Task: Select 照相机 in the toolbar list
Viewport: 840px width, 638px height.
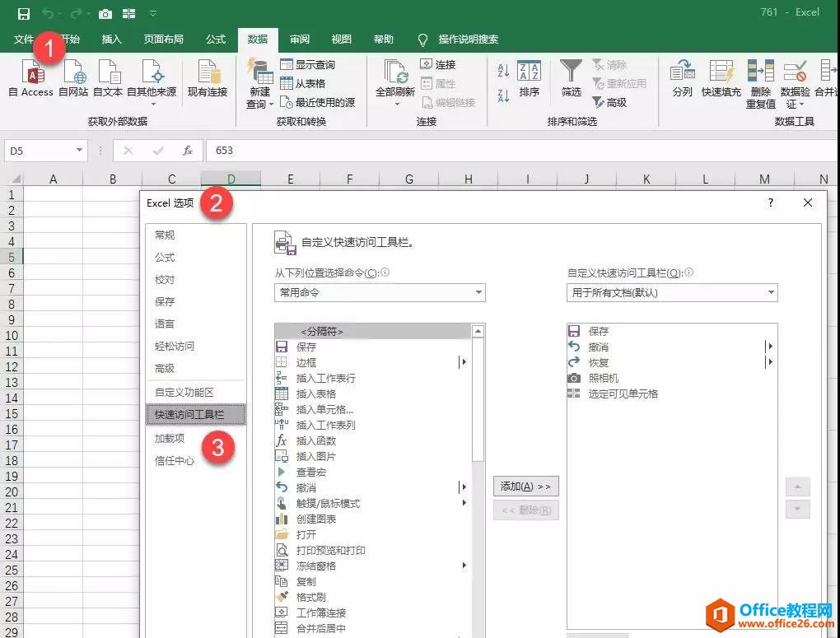Action: click(603, 378)
